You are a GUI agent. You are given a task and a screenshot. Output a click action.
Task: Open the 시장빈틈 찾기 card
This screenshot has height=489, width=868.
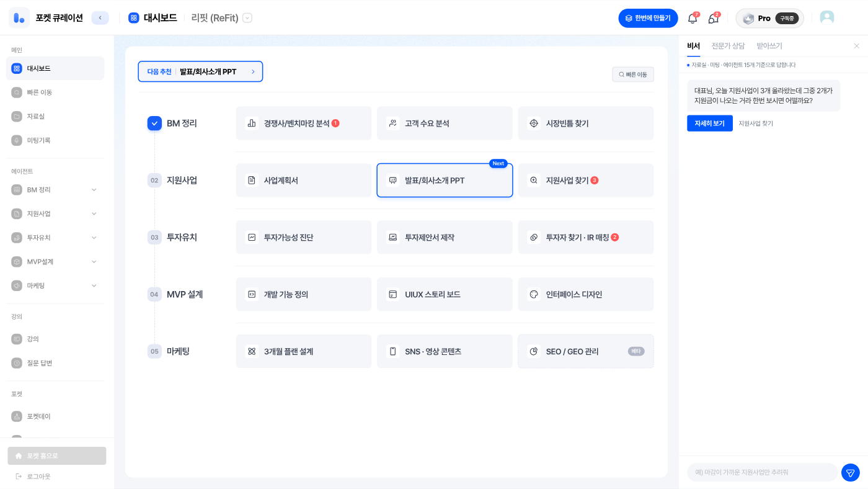tap(586, 123)
